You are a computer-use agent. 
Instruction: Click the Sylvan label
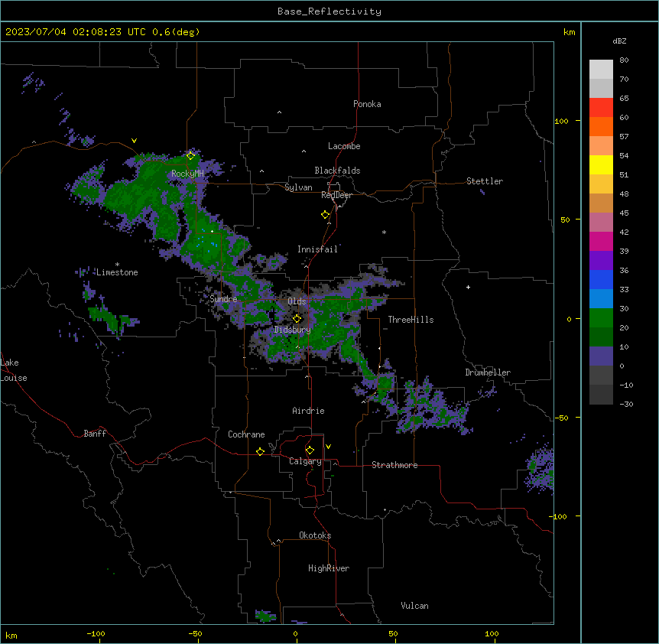pos(298,187)
